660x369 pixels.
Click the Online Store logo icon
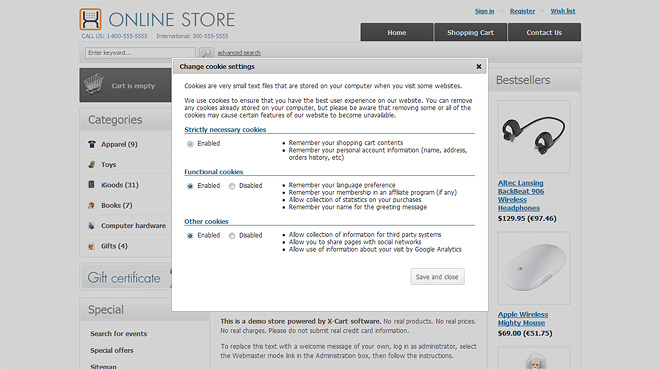pos(90,19)
